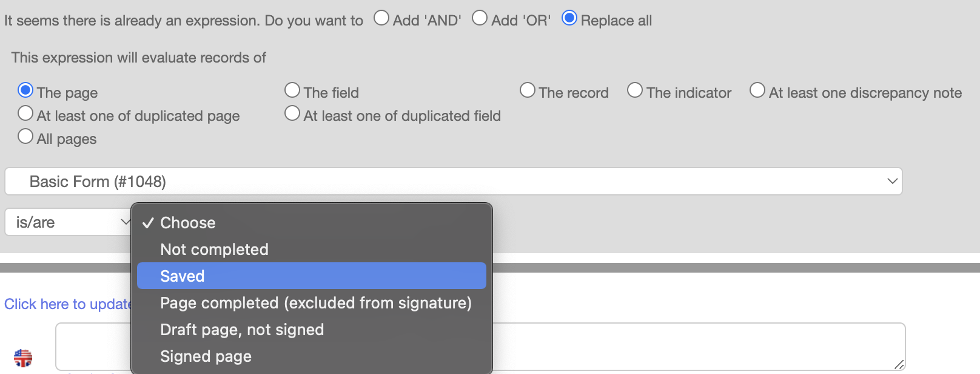
Task: Select the Saved status option
Action: (183, 276)
